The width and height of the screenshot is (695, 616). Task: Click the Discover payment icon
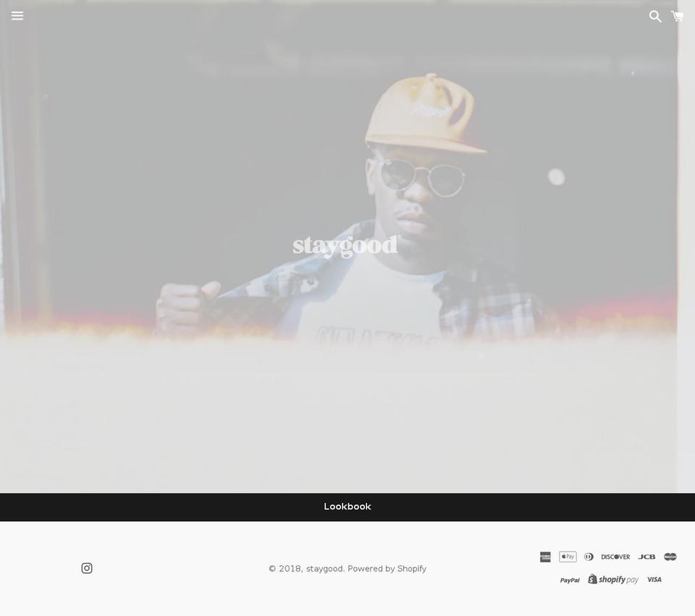[x=615, y=557]
